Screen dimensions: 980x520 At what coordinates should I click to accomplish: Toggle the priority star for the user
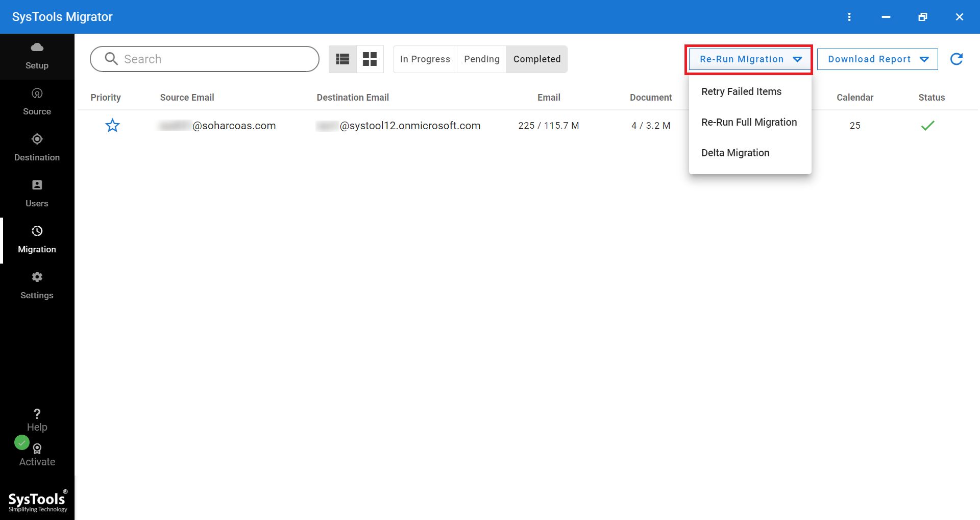click(112, 126)
